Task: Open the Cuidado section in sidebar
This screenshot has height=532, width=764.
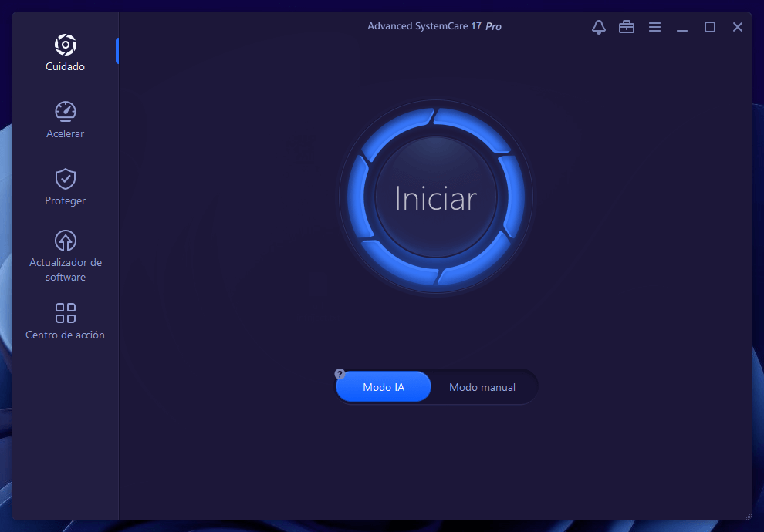Action: (x=66, y=52)
